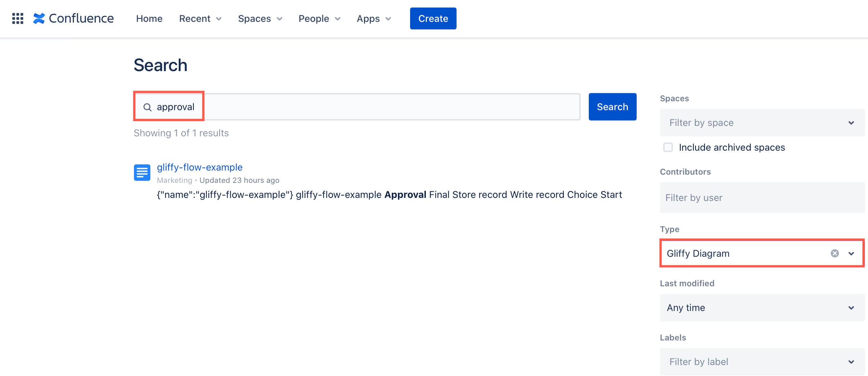
Task: Expand the Gliffy Diagram type selector
Action: pos(851,253)
